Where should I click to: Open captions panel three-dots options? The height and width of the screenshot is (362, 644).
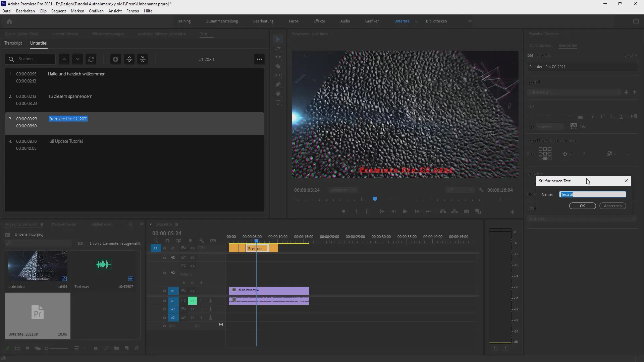click(x=259, y=59)
